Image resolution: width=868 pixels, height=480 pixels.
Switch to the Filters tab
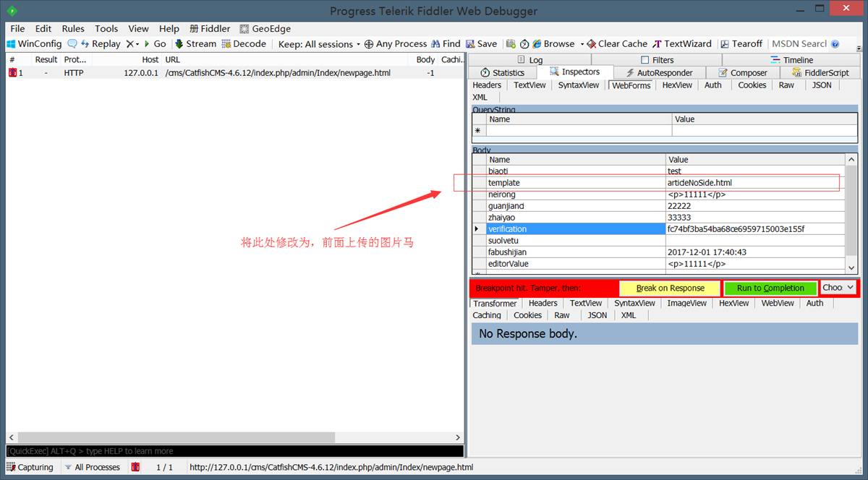point(657,60)
